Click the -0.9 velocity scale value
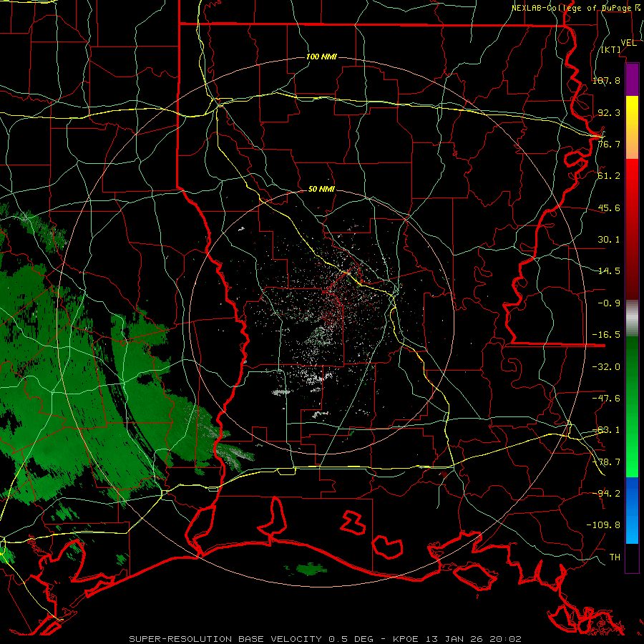 [x=609, y=303]
